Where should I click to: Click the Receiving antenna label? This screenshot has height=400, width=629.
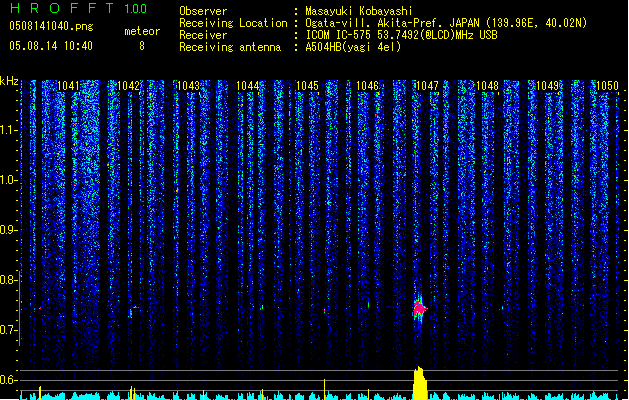pos(230,47)
